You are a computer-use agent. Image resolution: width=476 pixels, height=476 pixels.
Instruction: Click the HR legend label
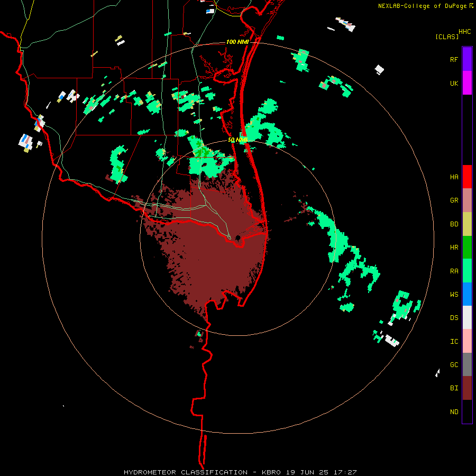tap(454, 248)
